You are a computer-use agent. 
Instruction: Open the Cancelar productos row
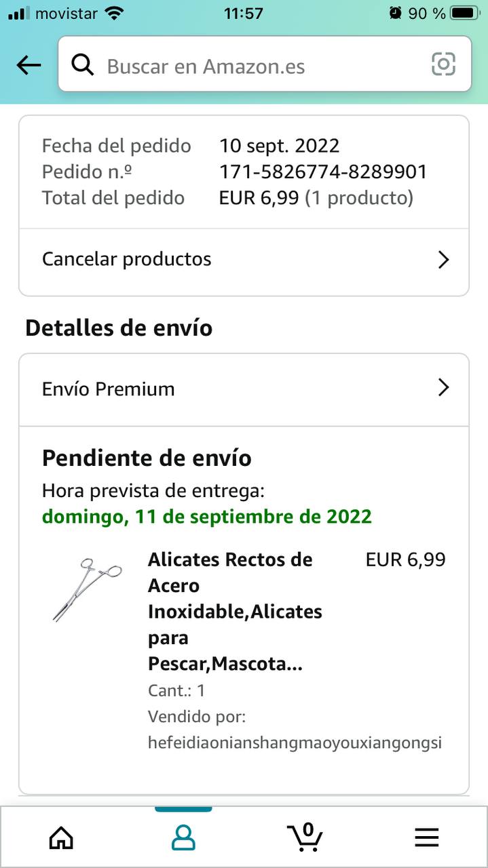(x=244, y=260)
